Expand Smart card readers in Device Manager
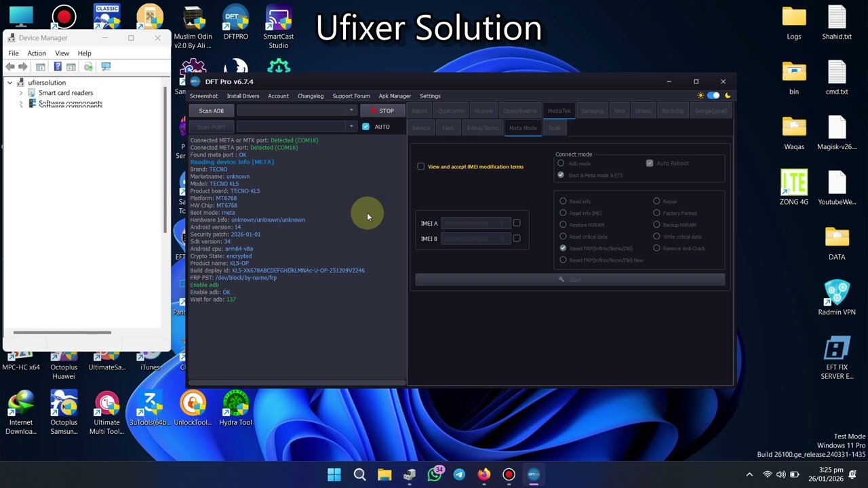 click(21, 93)
